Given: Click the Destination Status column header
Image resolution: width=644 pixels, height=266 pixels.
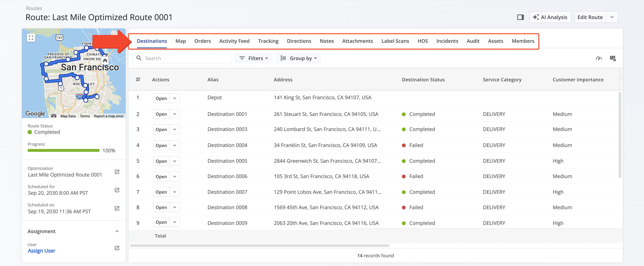Looking at the screenshot, I should 423,80.
